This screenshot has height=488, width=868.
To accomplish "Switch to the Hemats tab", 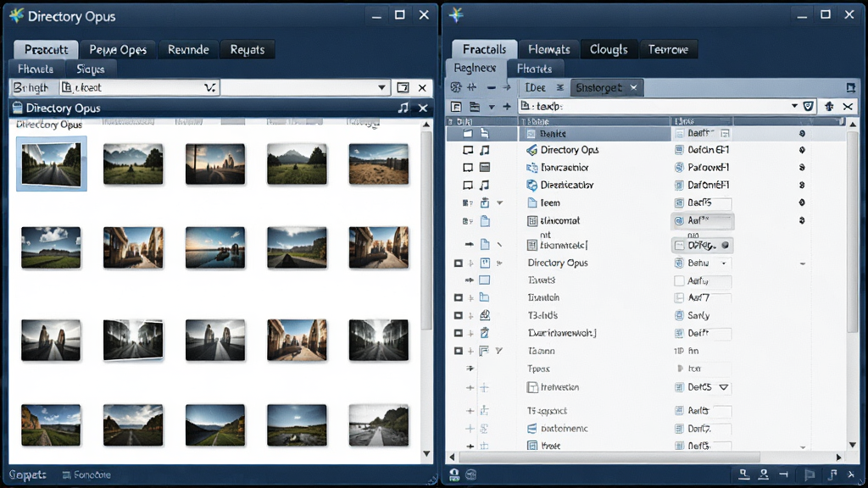I will [x=549, y=50].
